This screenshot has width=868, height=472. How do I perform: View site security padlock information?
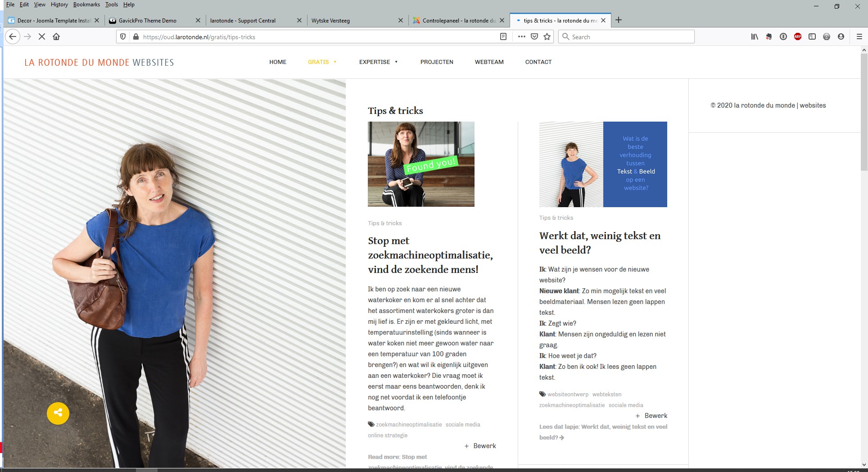[x=136, y=37]
